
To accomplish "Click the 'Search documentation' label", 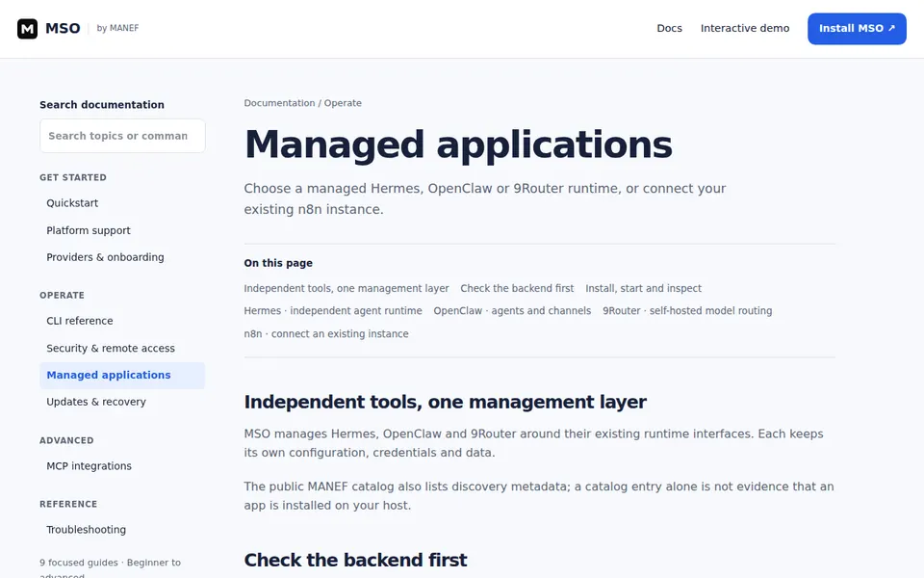I will (x=102, y=105).
